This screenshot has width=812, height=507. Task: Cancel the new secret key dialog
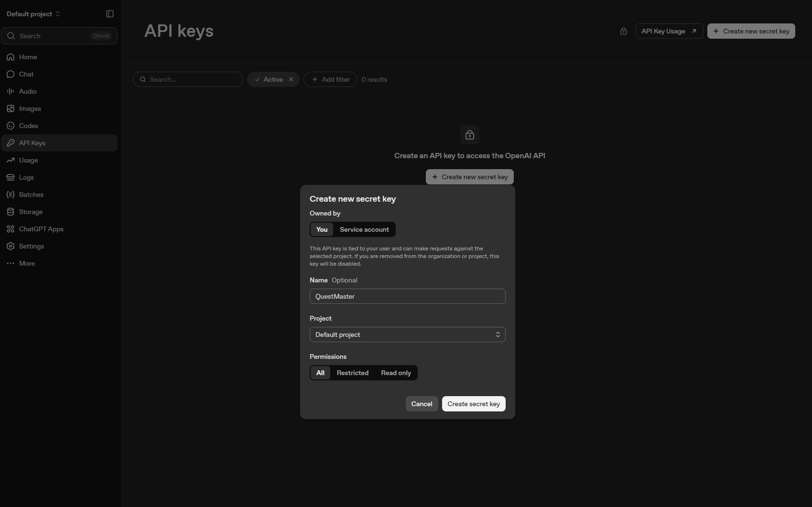pos(422,404)
